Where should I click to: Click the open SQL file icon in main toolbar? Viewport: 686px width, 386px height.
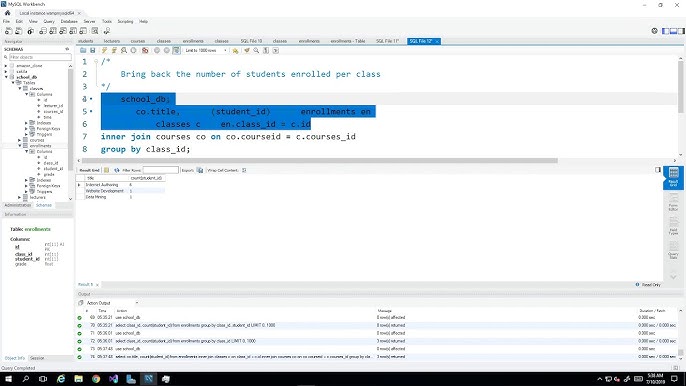pyautogui.click(x=18, y=31)
